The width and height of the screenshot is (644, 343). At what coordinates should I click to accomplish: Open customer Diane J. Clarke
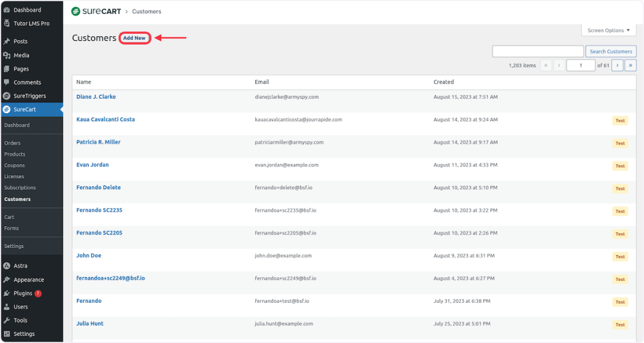tap(96, 97)
